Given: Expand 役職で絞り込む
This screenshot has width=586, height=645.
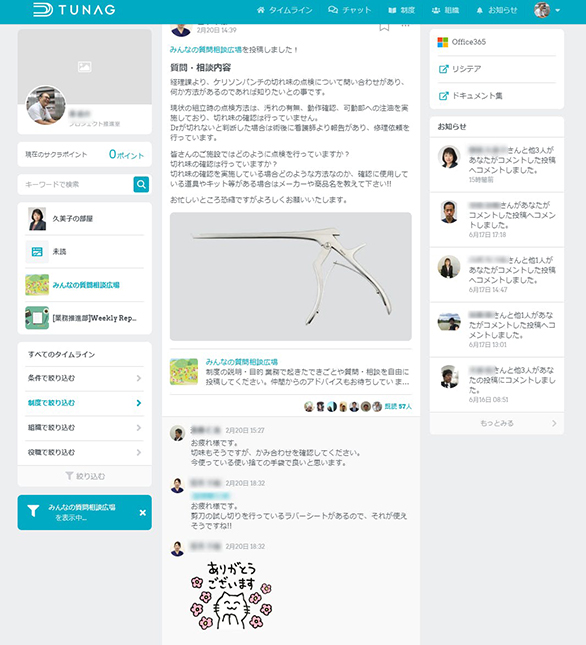Looking at the screenshot, I should [85, 452].
